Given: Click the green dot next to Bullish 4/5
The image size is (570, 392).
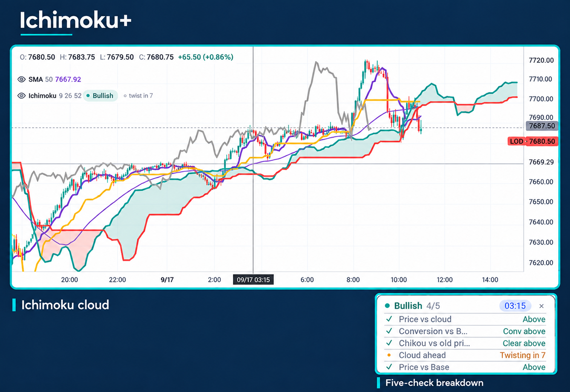Looking at the screenshot, I should (x=387, y=306).
